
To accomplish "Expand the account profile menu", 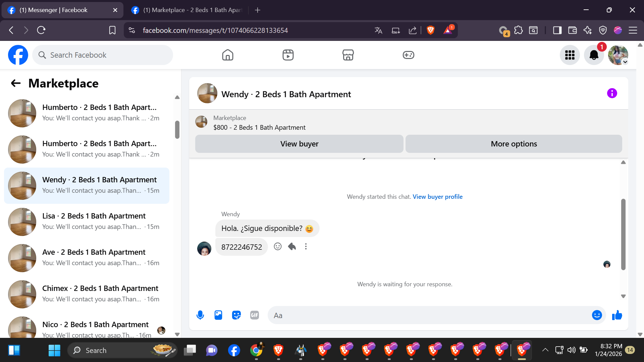I will (618, 55).
